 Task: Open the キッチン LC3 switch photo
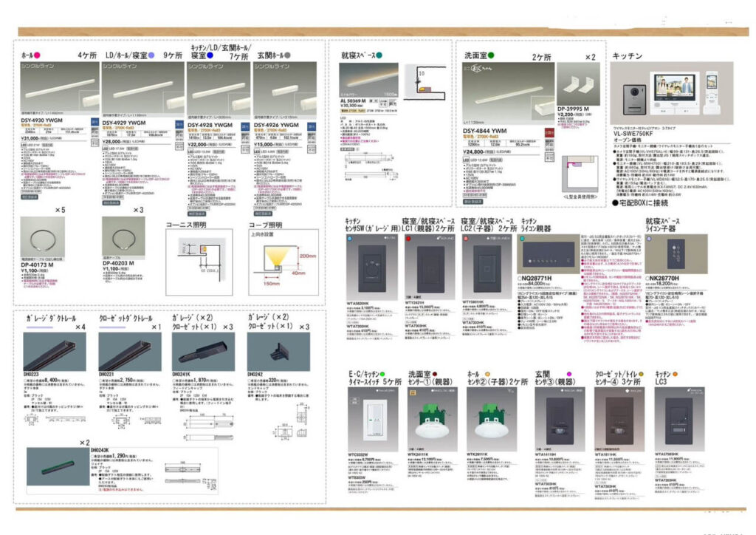coord(679,419)
